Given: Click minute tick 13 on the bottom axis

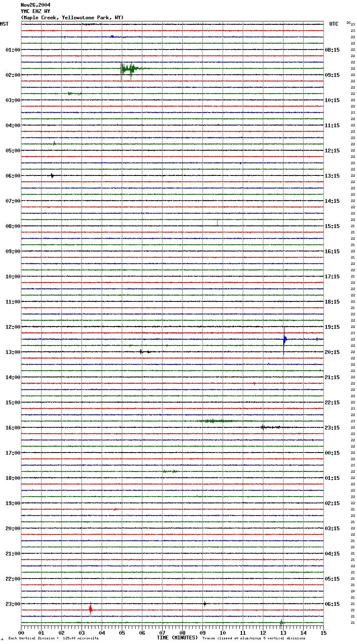Looking at the screenshot, I should pyautogui.click(x=283, y=633).
